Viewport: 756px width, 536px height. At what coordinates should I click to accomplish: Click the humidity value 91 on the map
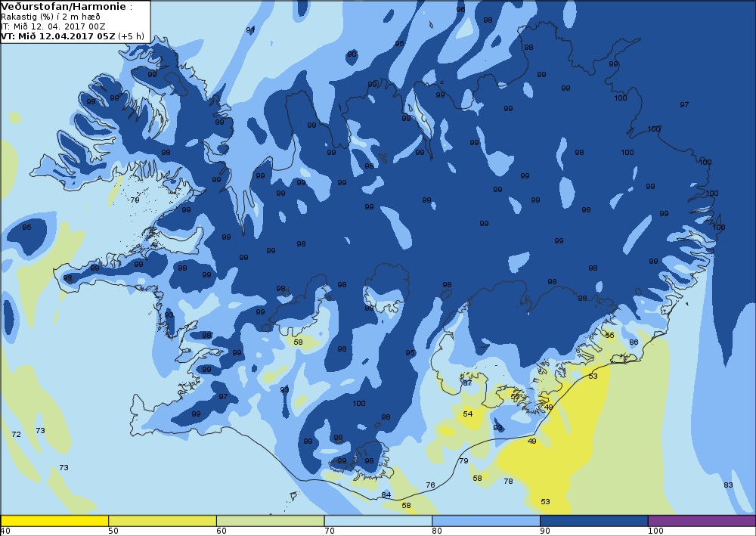pos(250,30)
